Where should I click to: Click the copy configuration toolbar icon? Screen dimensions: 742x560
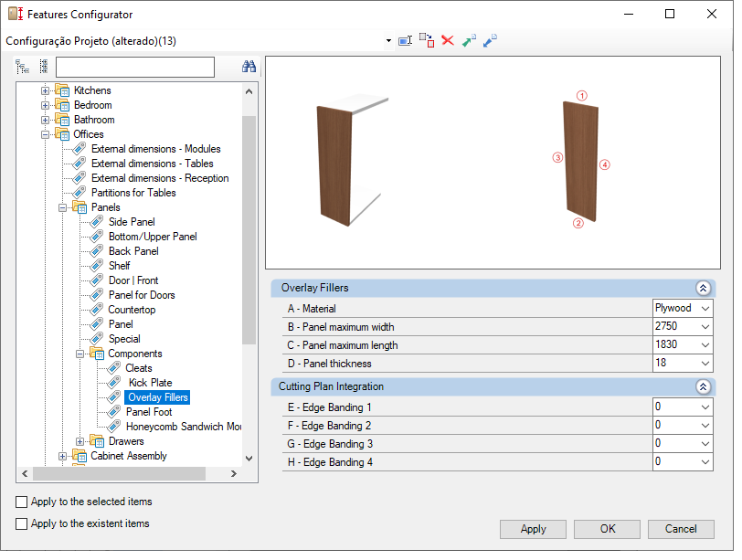click(427, 41)
